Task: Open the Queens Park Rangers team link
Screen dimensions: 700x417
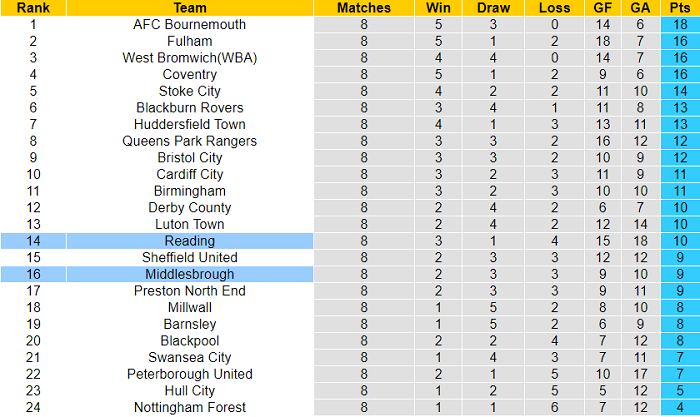Action: pos(190,141)
